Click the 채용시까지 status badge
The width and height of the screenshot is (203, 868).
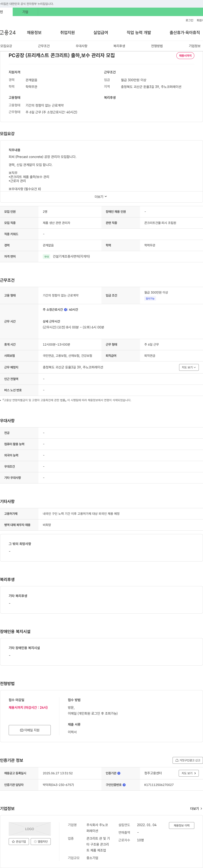pos(185,56)
